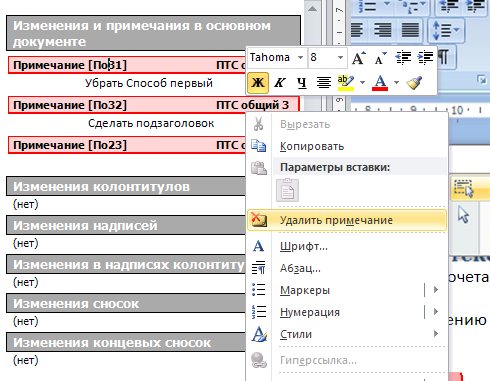Expand the Маркеры submenu arrow

(436, 290)
